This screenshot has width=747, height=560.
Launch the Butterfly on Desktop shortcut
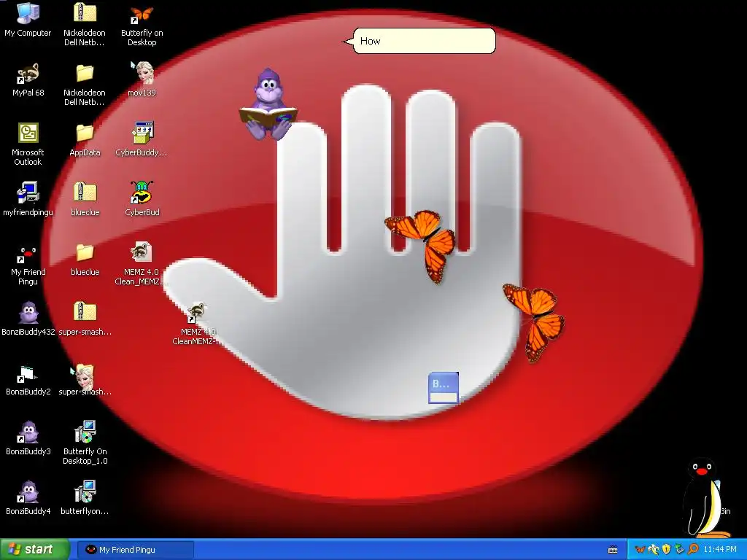142,25
